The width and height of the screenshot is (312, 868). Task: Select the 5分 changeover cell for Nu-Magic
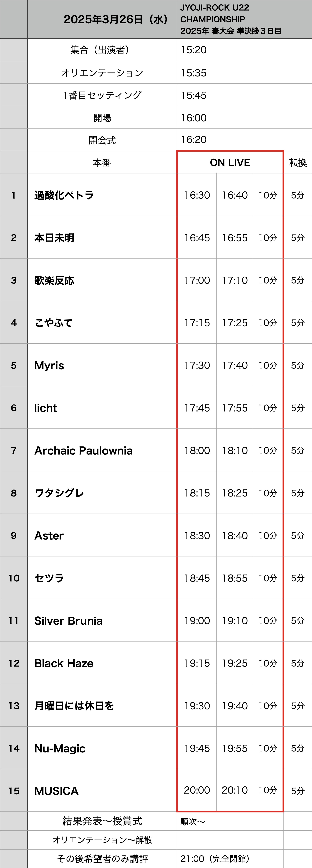click(298, 748)
